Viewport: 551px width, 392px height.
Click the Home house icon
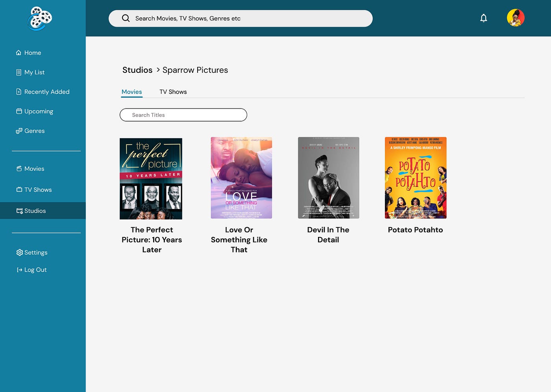[18, 53]
